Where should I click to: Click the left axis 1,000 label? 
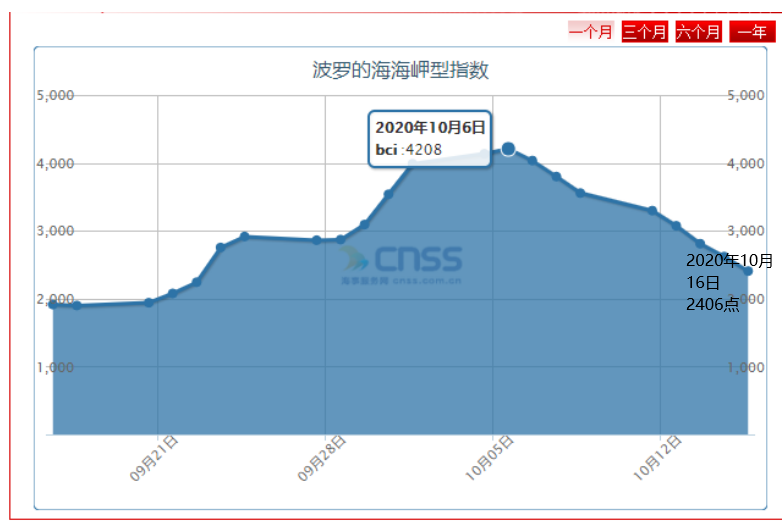(56, 368)
